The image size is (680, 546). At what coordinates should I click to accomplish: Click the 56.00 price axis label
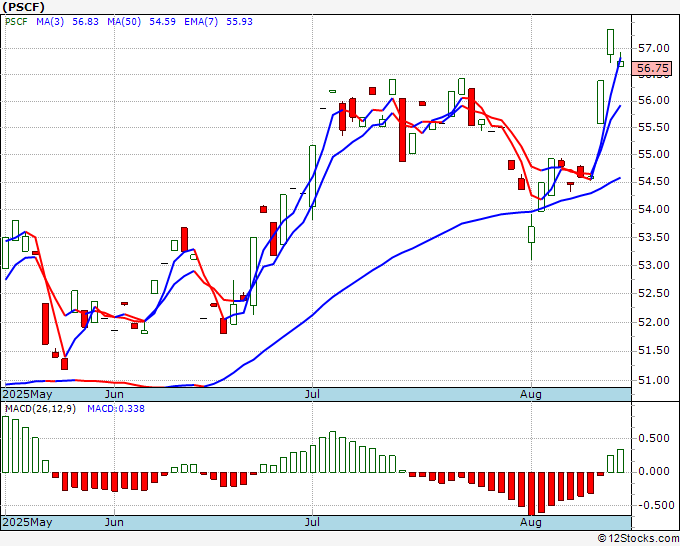tap(654, 100)
